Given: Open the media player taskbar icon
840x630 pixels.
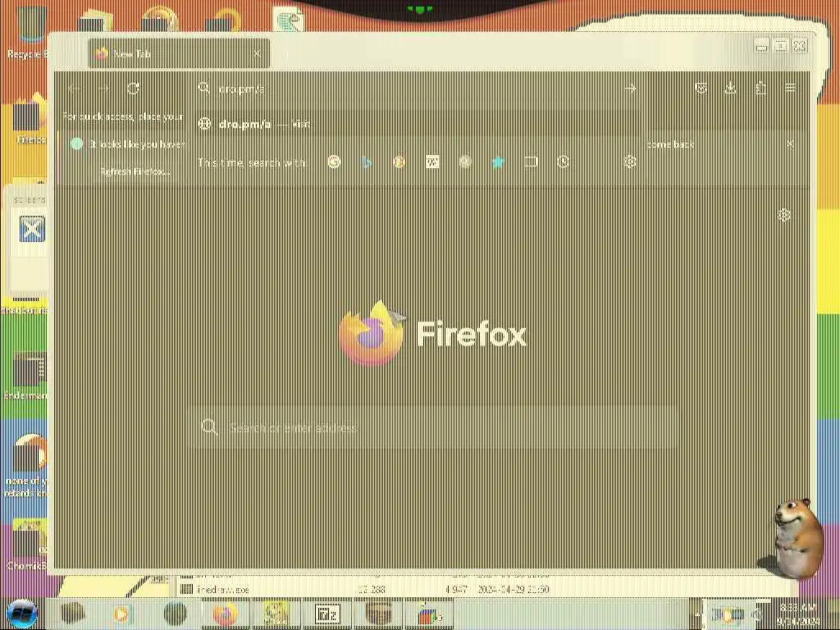Looking at the screenshot, I should [x=121, y=614].
